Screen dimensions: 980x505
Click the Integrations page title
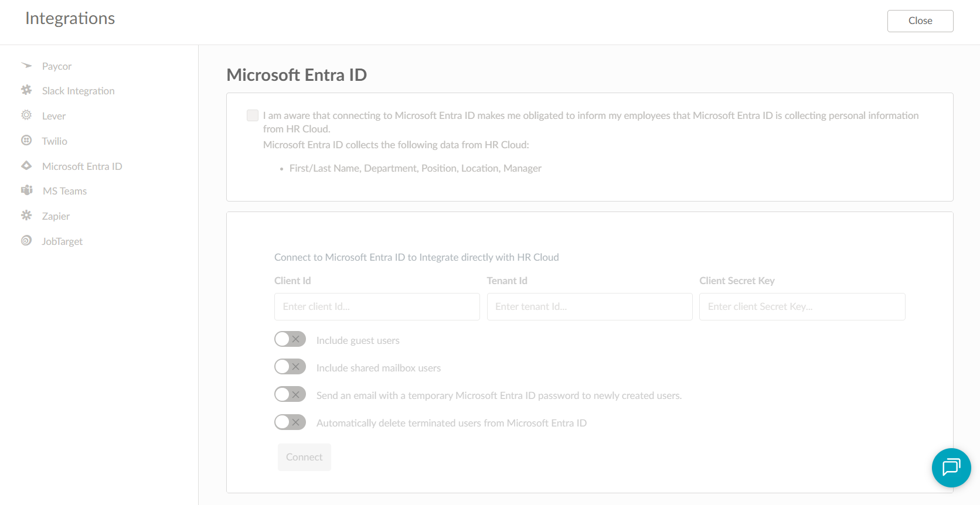click(x=70, y=18)
